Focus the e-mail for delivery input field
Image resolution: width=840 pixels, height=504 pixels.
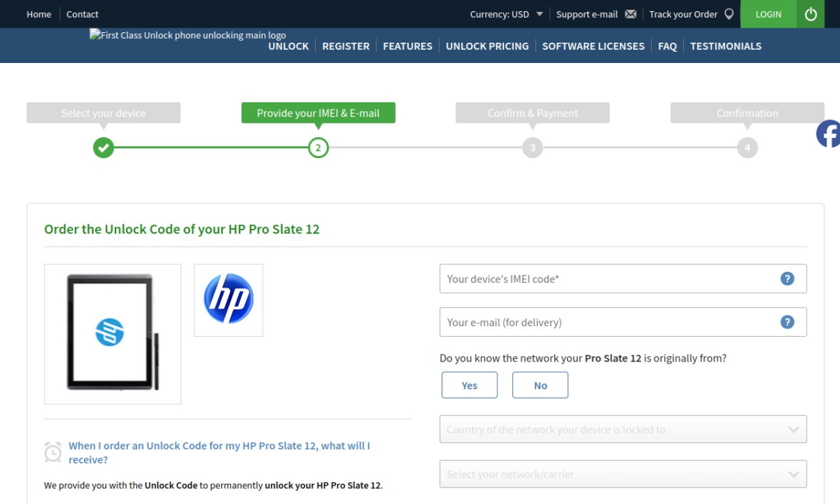(623, 322)
